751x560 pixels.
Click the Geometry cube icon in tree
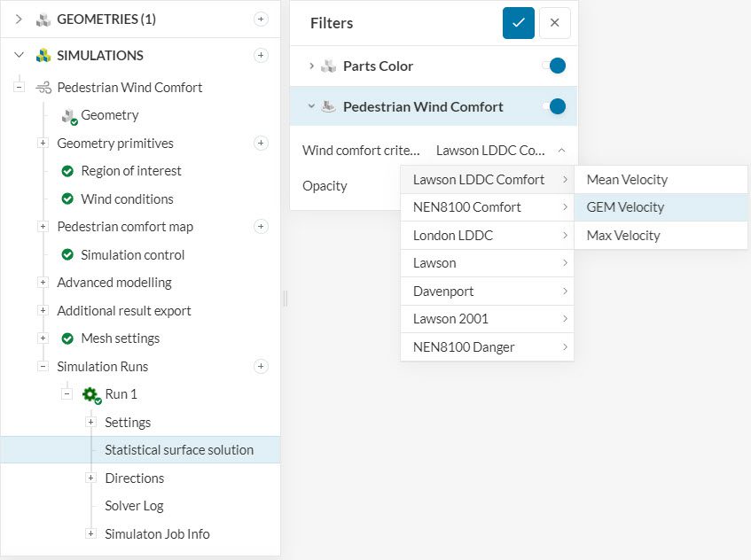coord(68,115)
